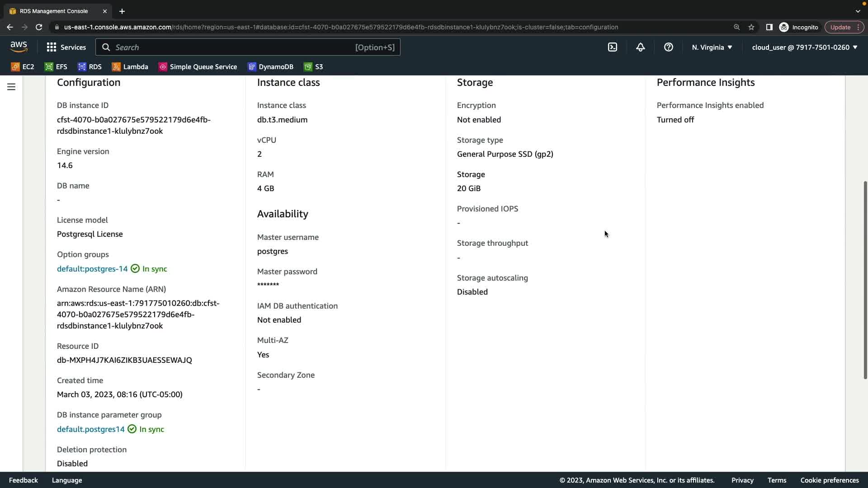Click the Cookie preferences footer link
This screenshot has width=868, height=488.
click(829, 480)
